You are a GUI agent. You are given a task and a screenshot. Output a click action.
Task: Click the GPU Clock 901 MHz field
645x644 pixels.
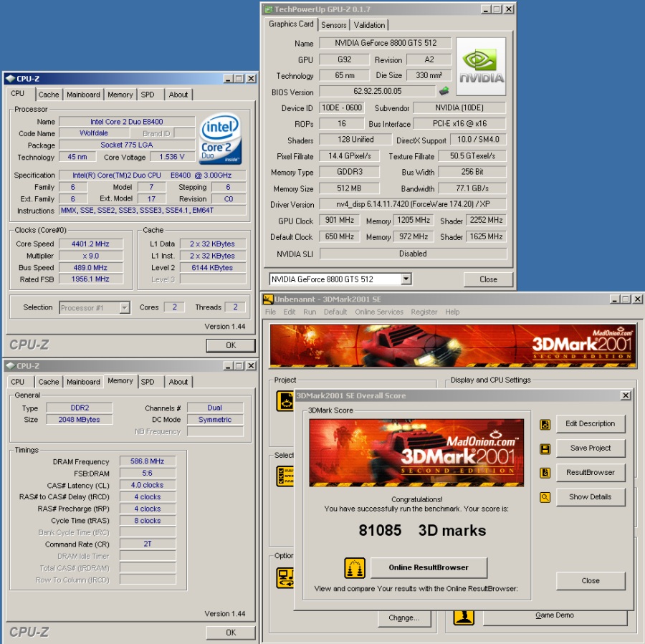pos(340,220)
